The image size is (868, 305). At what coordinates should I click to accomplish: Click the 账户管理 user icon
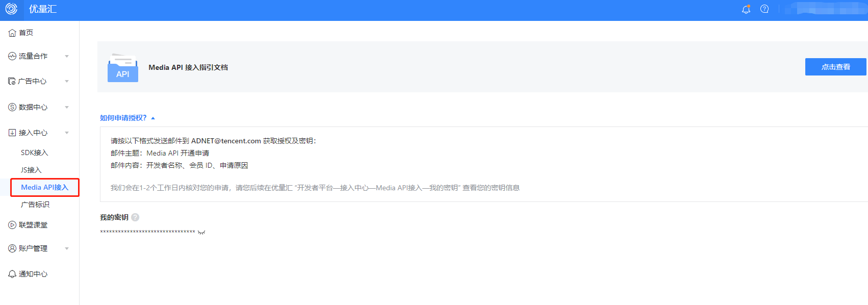[12, 248]
